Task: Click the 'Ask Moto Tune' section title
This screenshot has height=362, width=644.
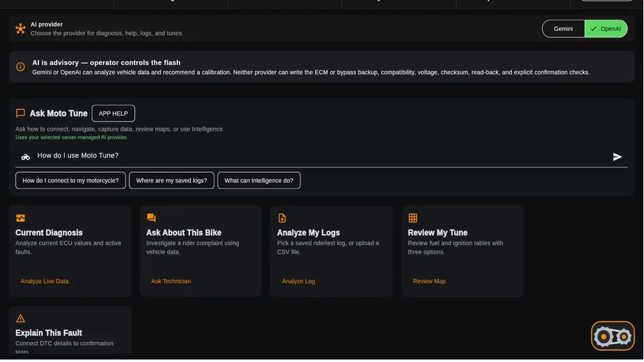Action: [58, 113]
